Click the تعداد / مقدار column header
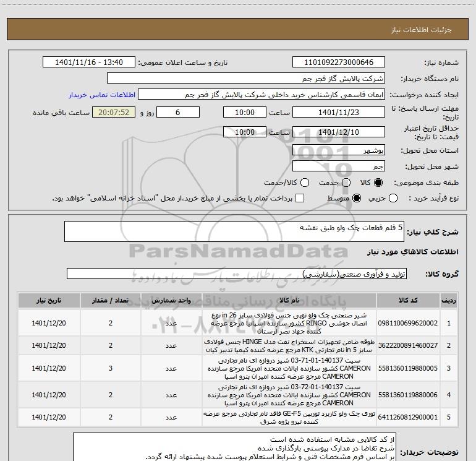 (111, 300)
